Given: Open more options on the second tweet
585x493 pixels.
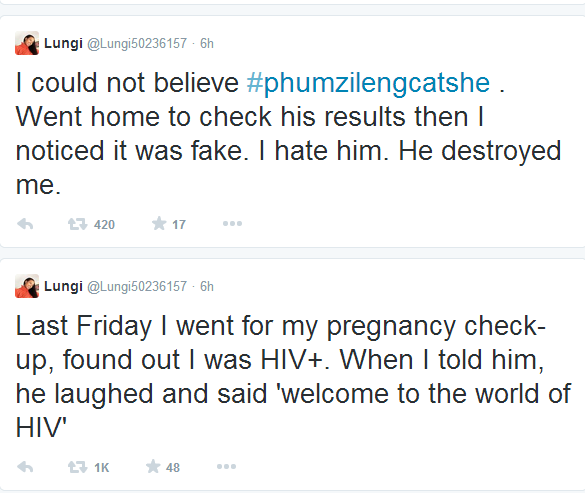Looking at the screenshot, I should (226, 467).
